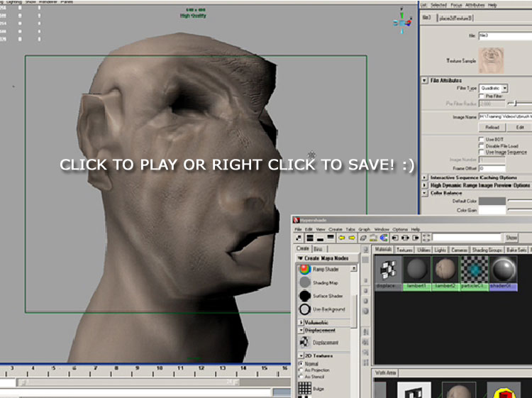The width and height of the screenshot is (532, 398).
Task: Select the As Projection radio button
Action: click(x=301, y=370)
